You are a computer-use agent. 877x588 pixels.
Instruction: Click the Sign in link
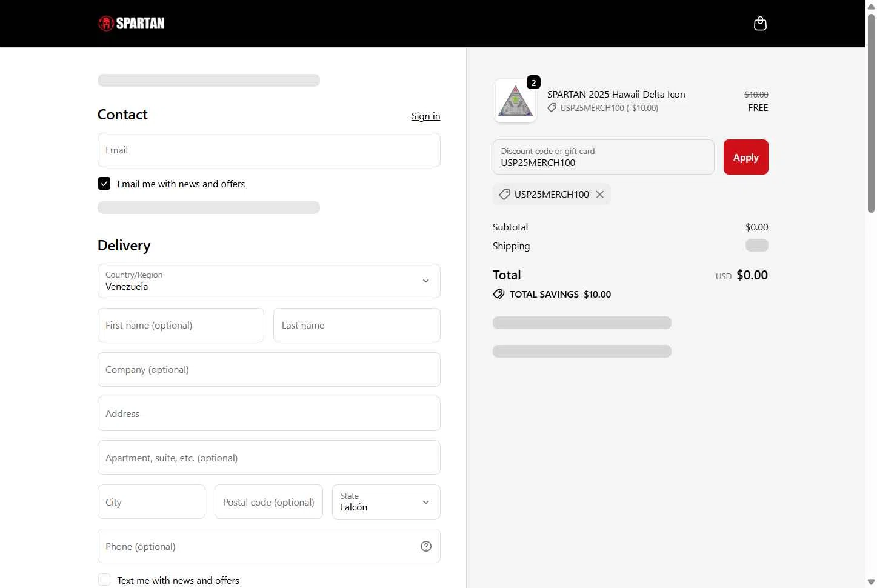coord(425,116)
